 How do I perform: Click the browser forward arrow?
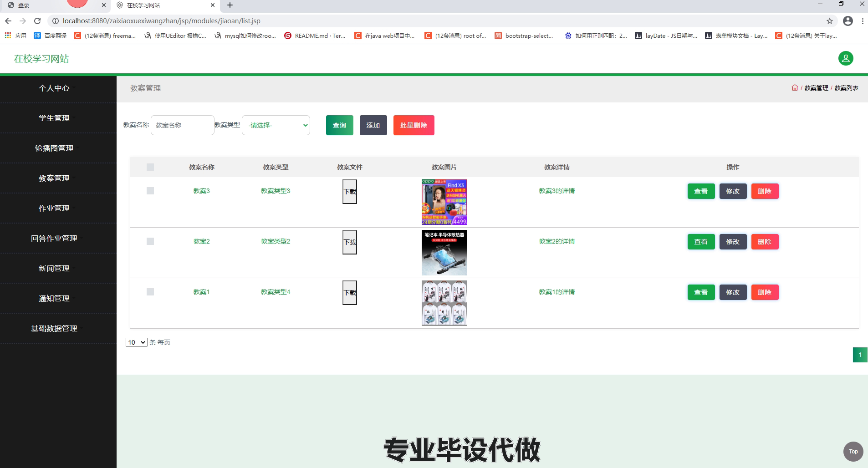point(23,21)
